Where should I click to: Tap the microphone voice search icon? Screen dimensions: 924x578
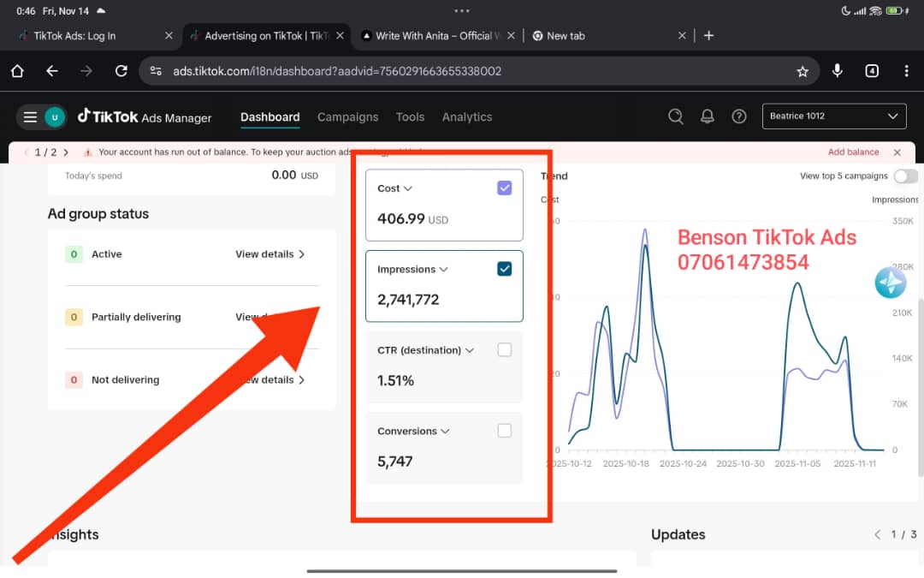[x=838, y=71]
